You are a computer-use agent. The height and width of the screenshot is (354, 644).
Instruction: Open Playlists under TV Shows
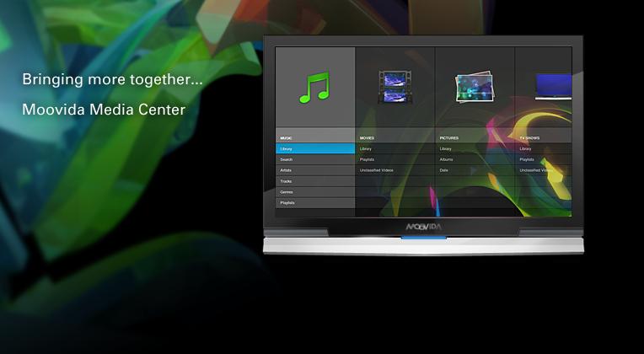tap(544, 159)
